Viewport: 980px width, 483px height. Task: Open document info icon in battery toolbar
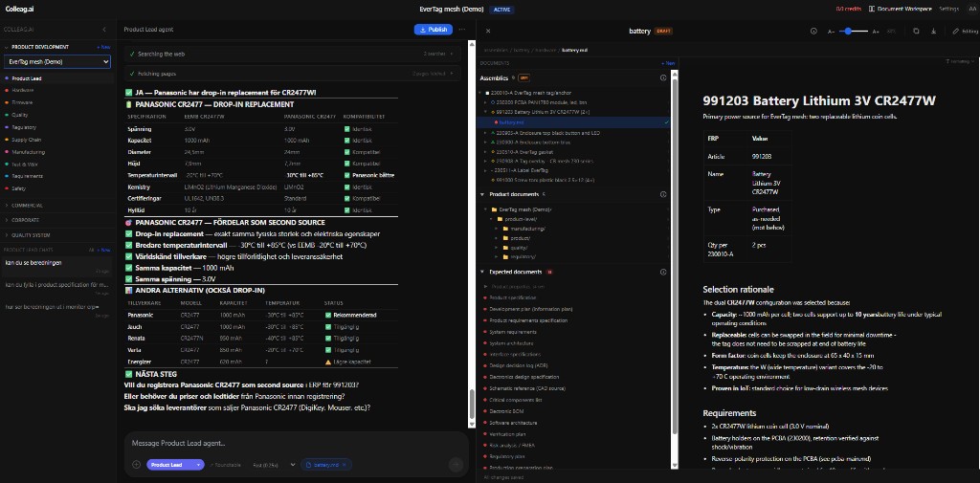(x=813, y=31)
